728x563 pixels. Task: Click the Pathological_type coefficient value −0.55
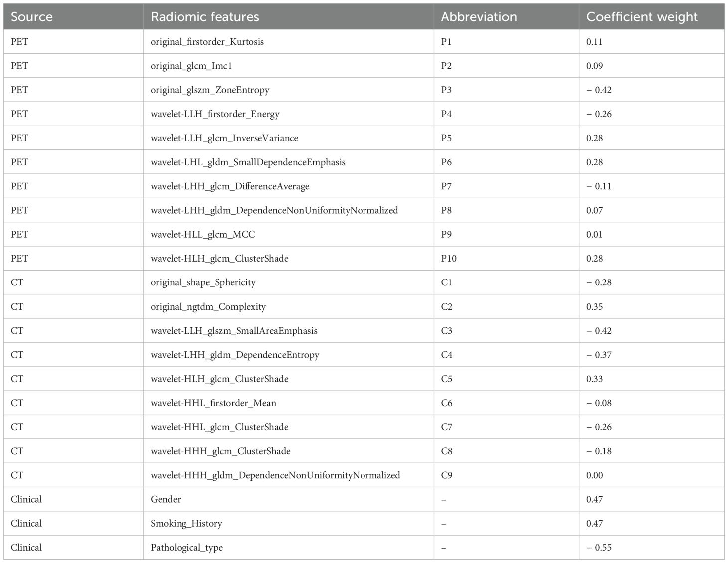(599, 548)
